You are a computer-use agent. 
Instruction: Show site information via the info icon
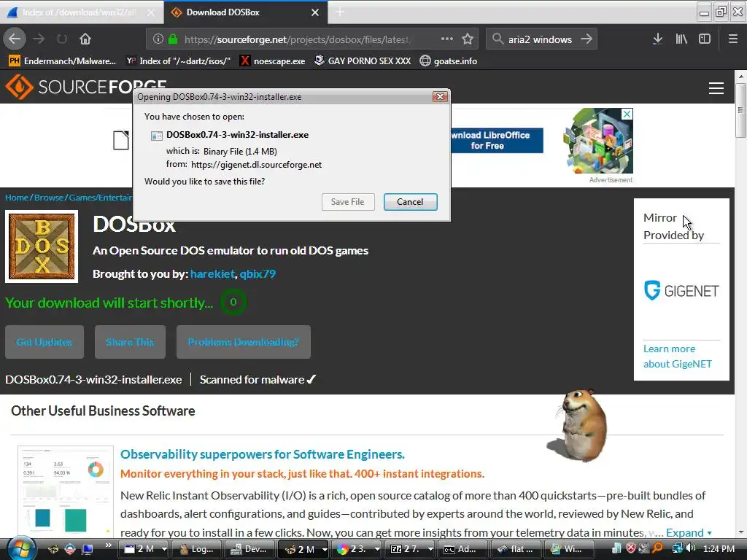pyautogui.click(x=158, y=39)
